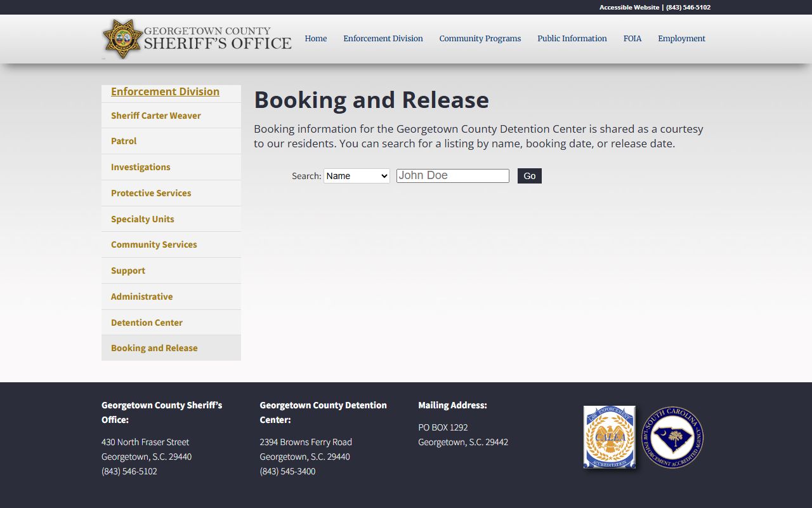812x508 pixels.
Task: Click the phone number in top bar
Action: pos(688,8)
